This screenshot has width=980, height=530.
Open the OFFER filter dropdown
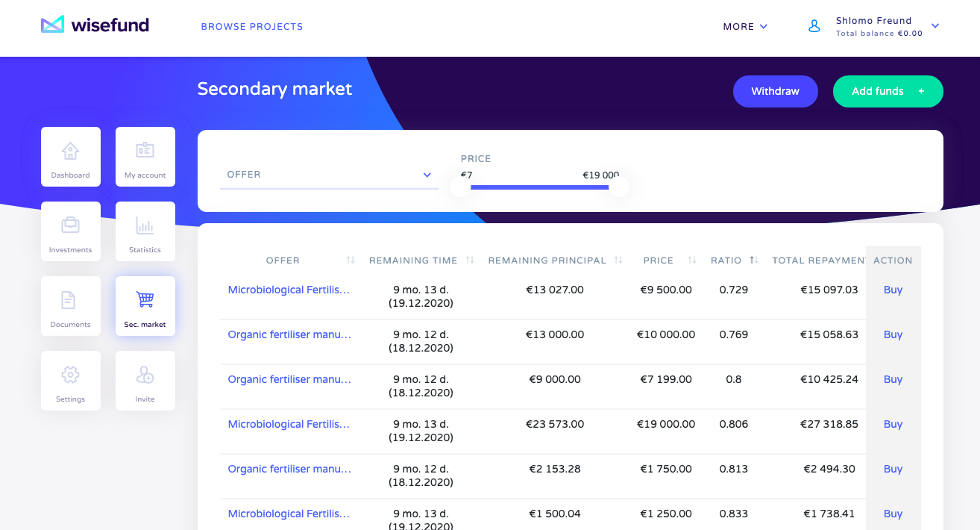329,175
